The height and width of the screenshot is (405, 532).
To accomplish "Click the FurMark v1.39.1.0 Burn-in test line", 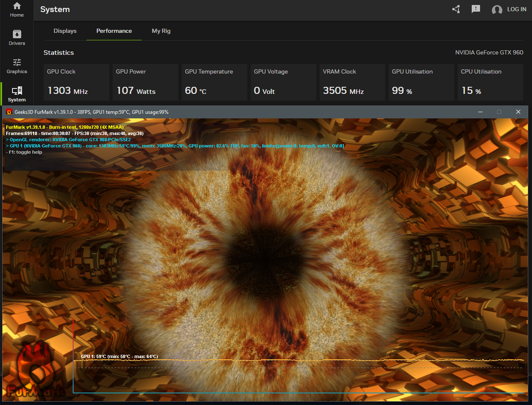I will [x=64, y=127].
